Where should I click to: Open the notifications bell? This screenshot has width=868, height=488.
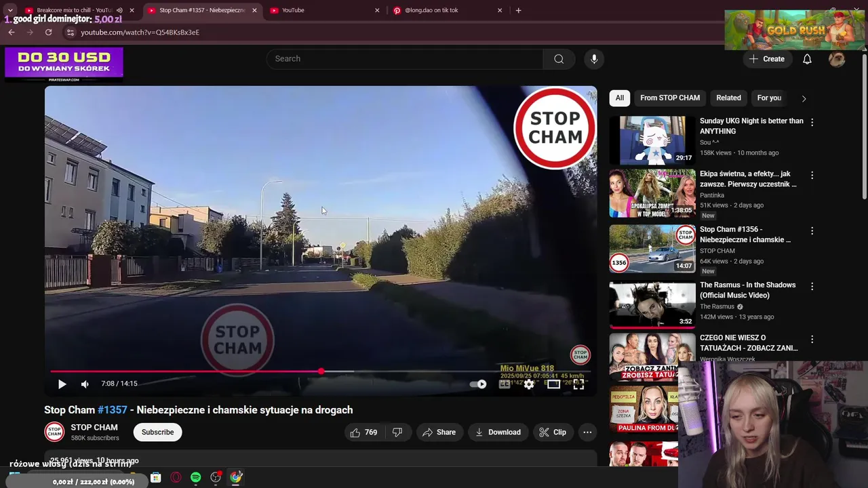pos(807,59)
